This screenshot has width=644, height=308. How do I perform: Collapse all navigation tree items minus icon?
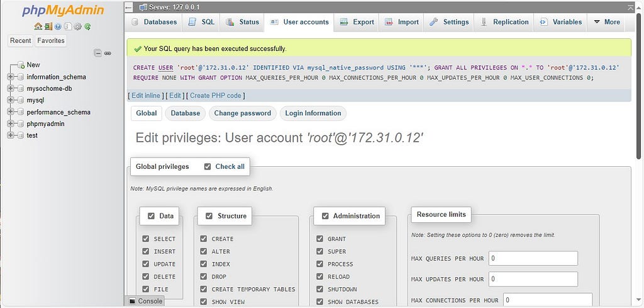97,53
